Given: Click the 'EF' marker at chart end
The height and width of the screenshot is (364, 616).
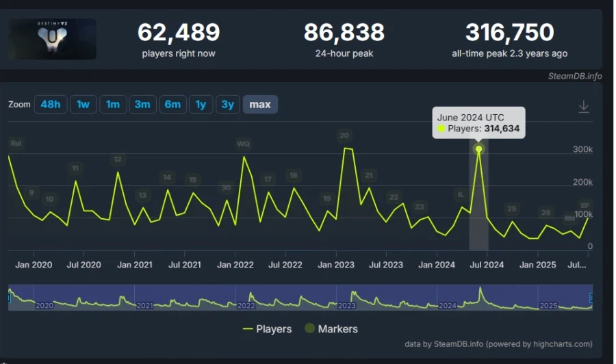Looking at the screenshot, I should (585, 205).
